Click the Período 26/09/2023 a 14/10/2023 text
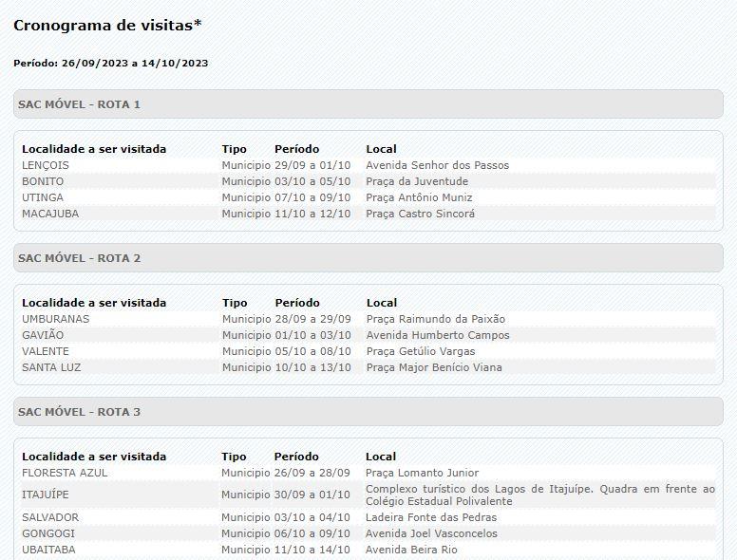 click(111, 64)
